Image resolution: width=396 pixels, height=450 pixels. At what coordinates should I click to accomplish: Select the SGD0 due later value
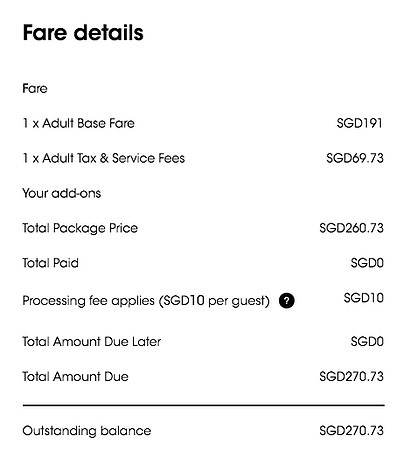pyautogui.click(x=367, y=342)
